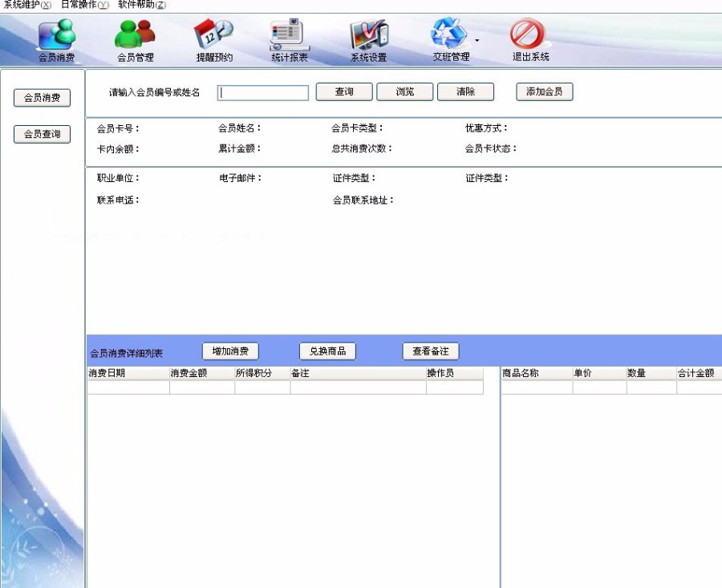Screen dimensions: 722x588
Task: Open the 会员管理 toolbar icon
Action: pyautogui.click(x=136, y=40)
